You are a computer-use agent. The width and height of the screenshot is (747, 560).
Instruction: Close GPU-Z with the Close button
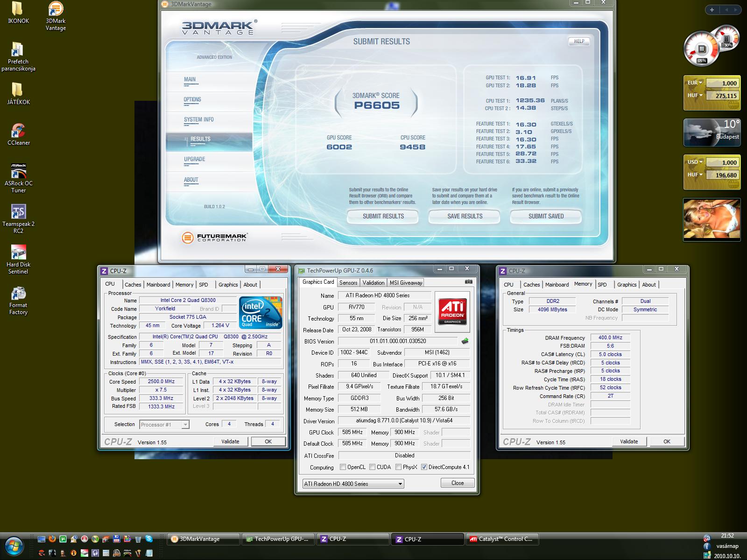coord(458,483)
